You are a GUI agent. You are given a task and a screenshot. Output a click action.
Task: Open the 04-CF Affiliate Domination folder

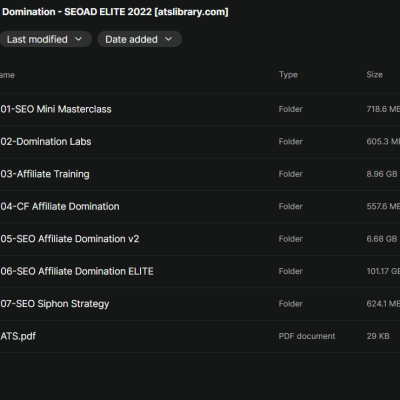tap(60, 206)
